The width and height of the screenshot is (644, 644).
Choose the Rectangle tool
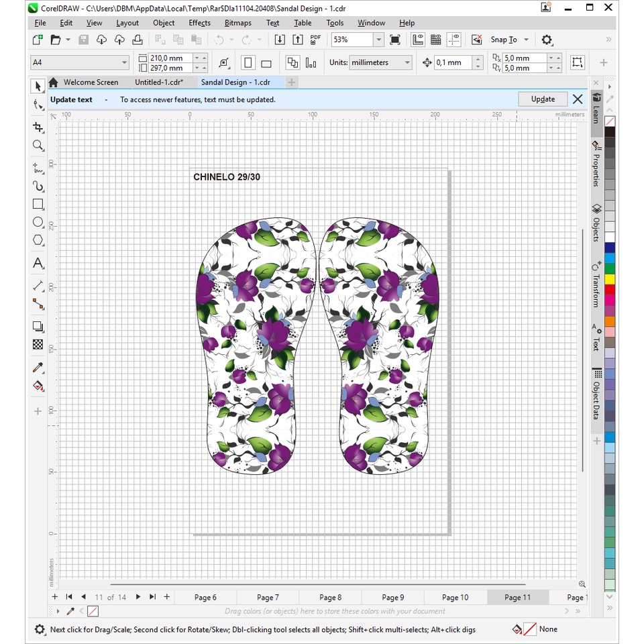(38, 204)
